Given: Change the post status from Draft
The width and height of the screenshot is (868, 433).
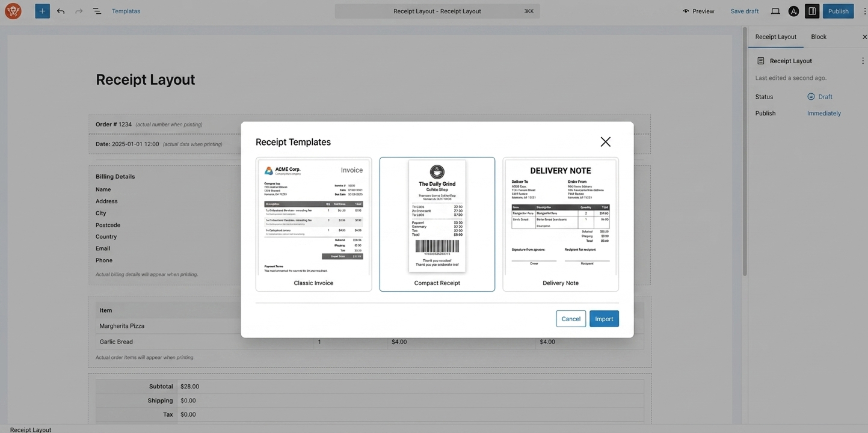Looking at the screenshot, I should (x=824, y=96).
